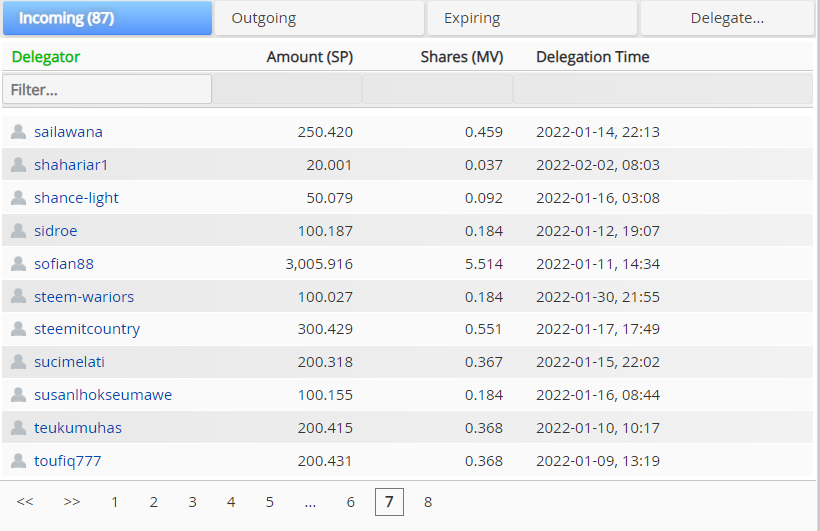Screen dimensions: 820x531
Task: Click the user avatar icon beside sailawana
Action: coord(18,132)
